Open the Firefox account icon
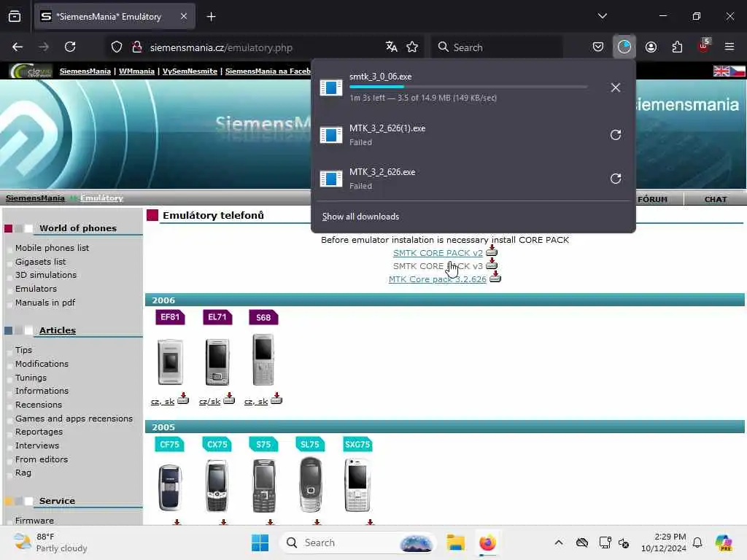This screenshot has width=747, height=560. [x=651, y=47]
